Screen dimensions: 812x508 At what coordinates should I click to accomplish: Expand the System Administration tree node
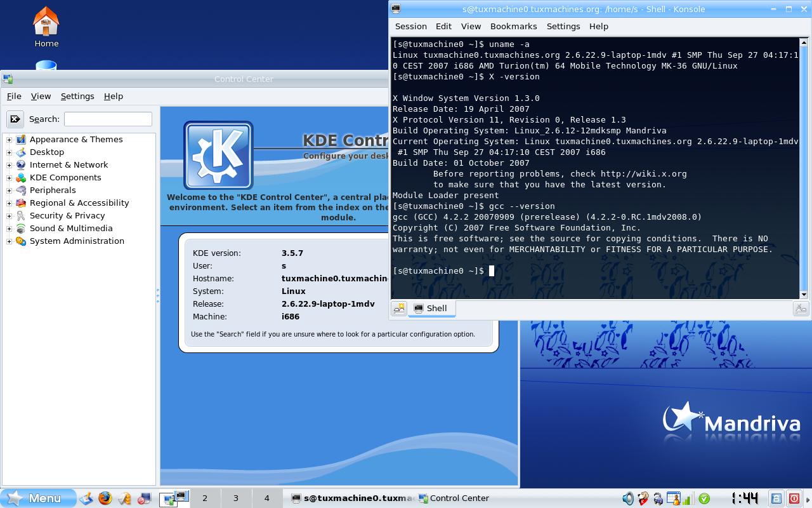(10, 241)
